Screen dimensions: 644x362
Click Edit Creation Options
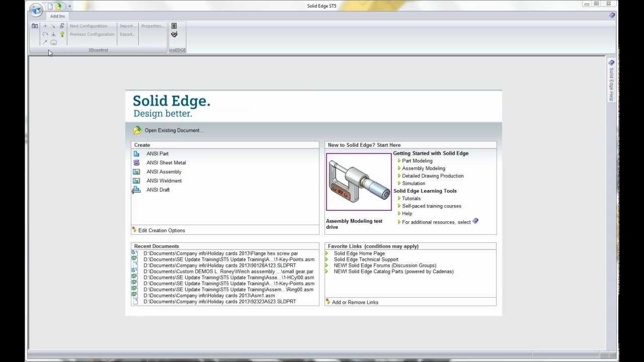coord(162,230)
